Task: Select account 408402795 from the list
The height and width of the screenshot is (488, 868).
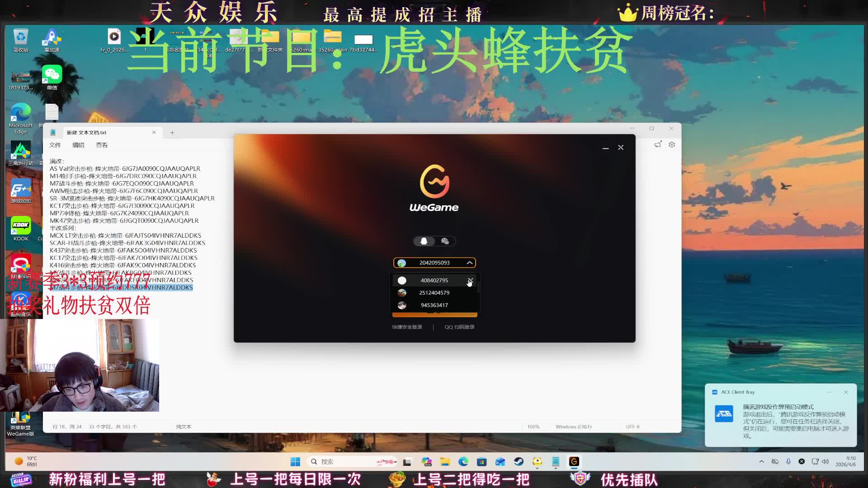Action: [434, 281]
